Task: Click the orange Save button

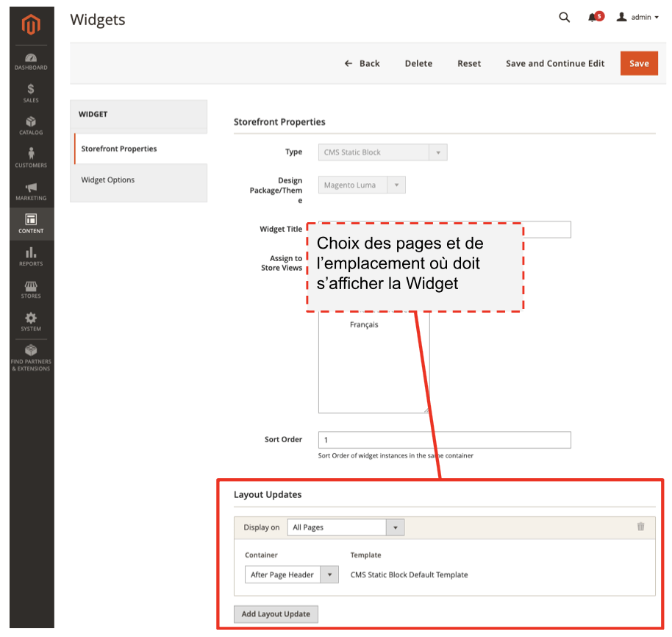Action: coord(639,63)
